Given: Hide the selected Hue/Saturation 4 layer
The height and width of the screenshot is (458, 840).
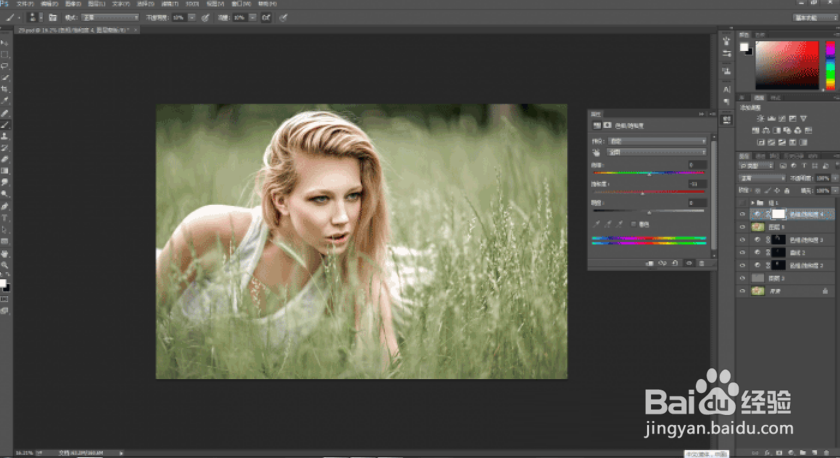Looking at the screenshot, I should coord(742,214).
